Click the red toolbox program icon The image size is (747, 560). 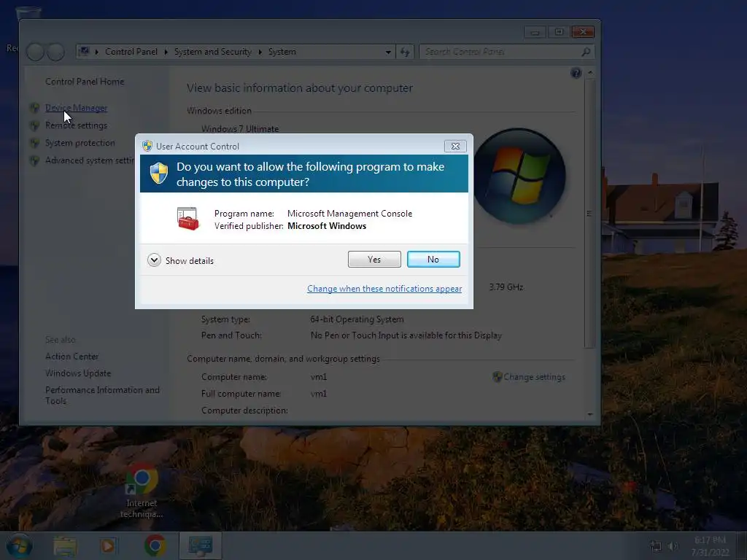tap(187, 219)
